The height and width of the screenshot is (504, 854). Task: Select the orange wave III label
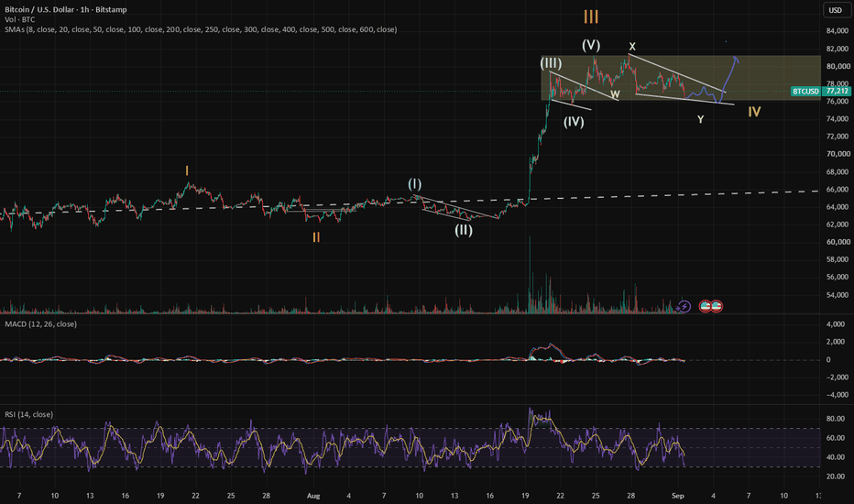pos(591,16)
